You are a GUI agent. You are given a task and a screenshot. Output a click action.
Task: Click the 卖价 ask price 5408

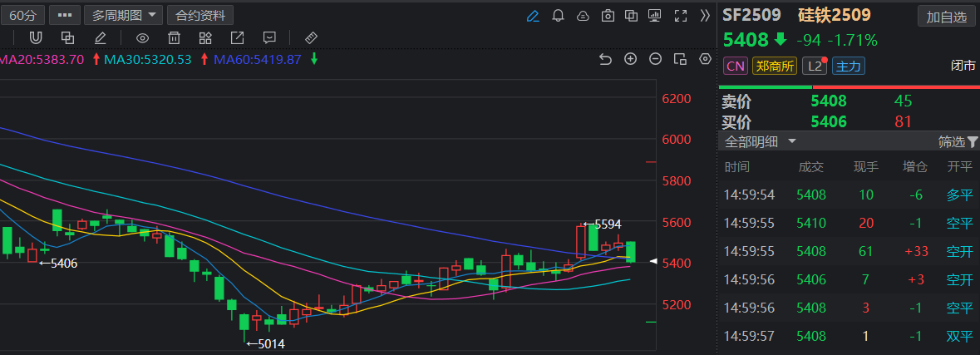(x=828, y=101)
